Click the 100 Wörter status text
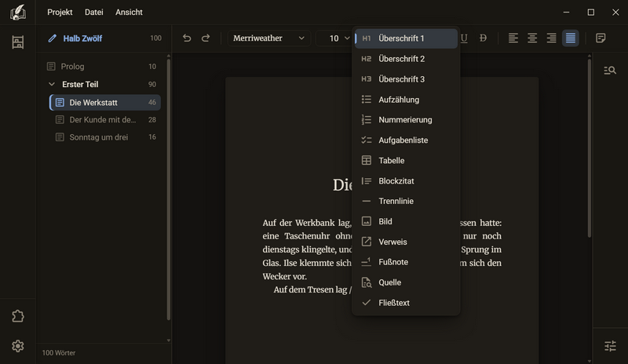Image resolution: width=628 pixels, height=364 pixels. point(59,353)
